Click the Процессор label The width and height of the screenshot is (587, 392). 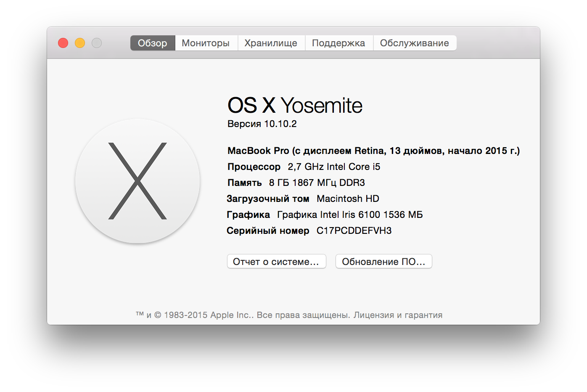pos(254,167)
